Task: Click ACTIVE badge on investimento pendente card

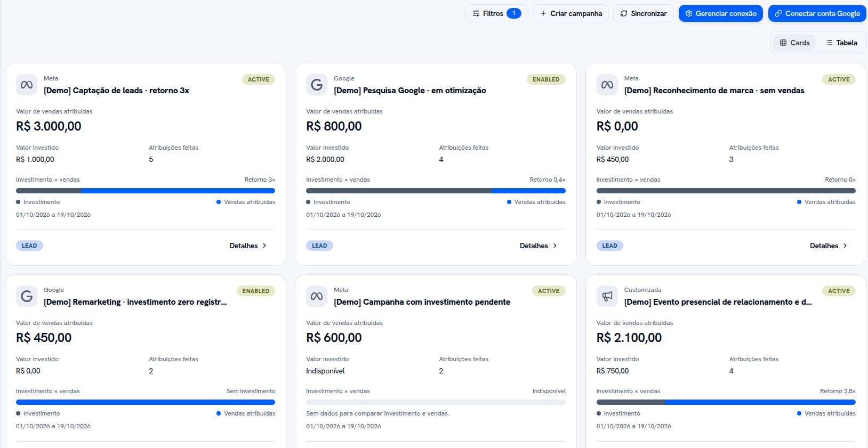Action: (549, 291)
